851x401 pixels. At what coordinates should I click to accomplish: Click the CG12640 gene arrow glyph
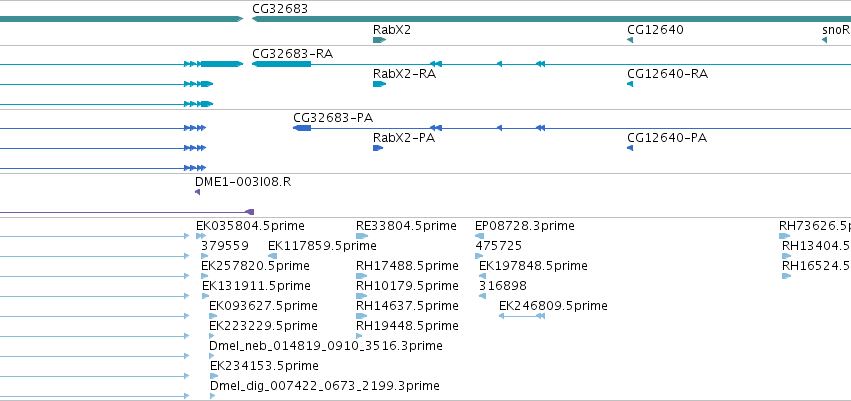point(630,40)
